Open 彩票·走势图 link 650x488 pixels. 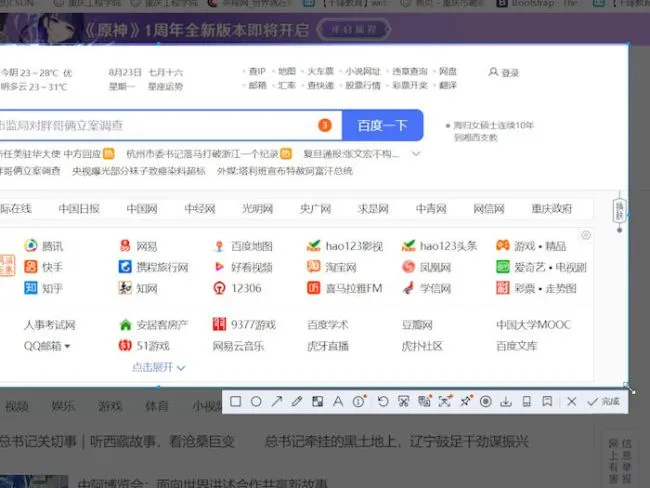click(x=546, y=288)
